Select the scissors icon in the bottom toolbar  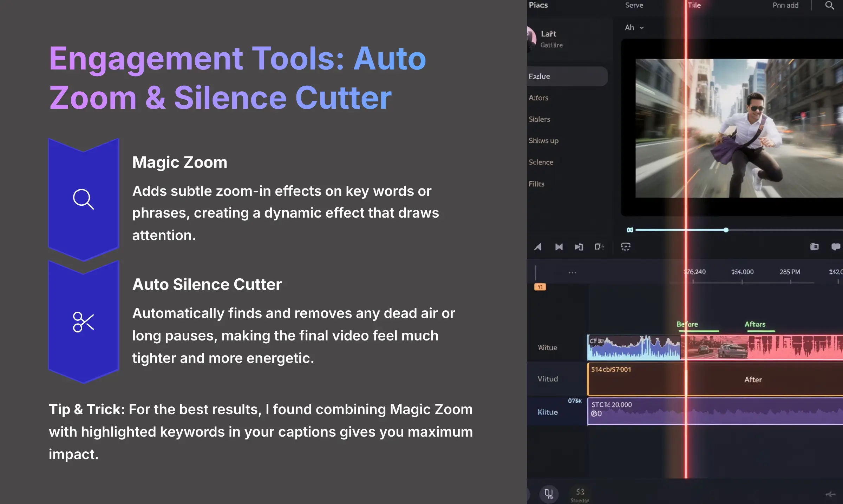(549, 493)
